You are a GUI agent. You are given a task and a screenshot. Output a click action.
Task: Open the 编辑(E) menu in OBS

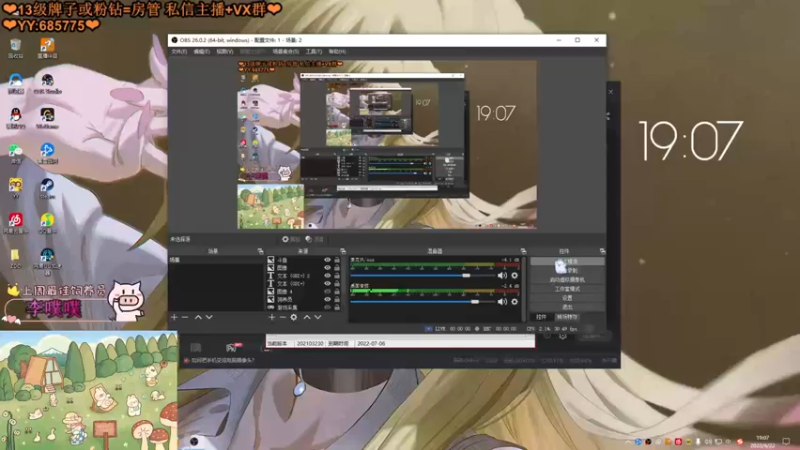[x=202, y=52]
